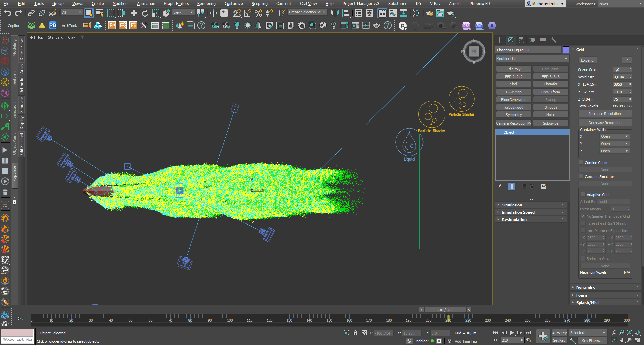Click the Edit Poly modifier button
This screenshot has height=345, width=644.
click(x=514, y=69)
